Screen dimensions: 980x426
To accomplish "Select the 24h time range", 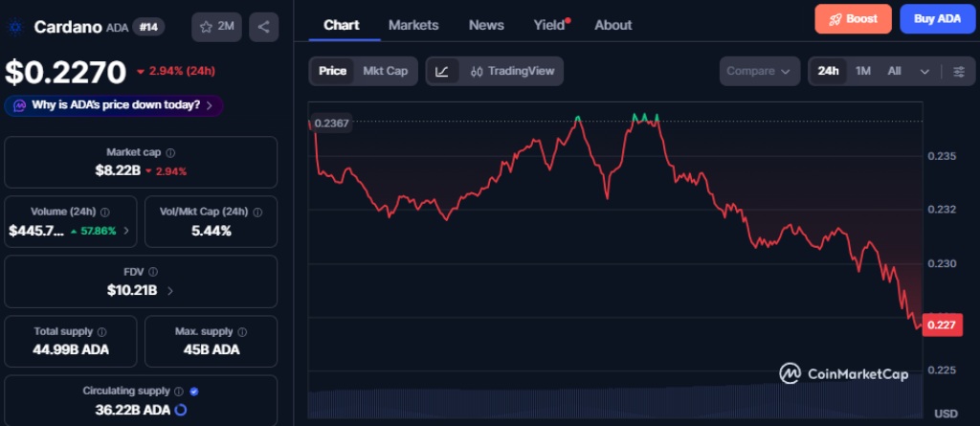I will (828, 71).
